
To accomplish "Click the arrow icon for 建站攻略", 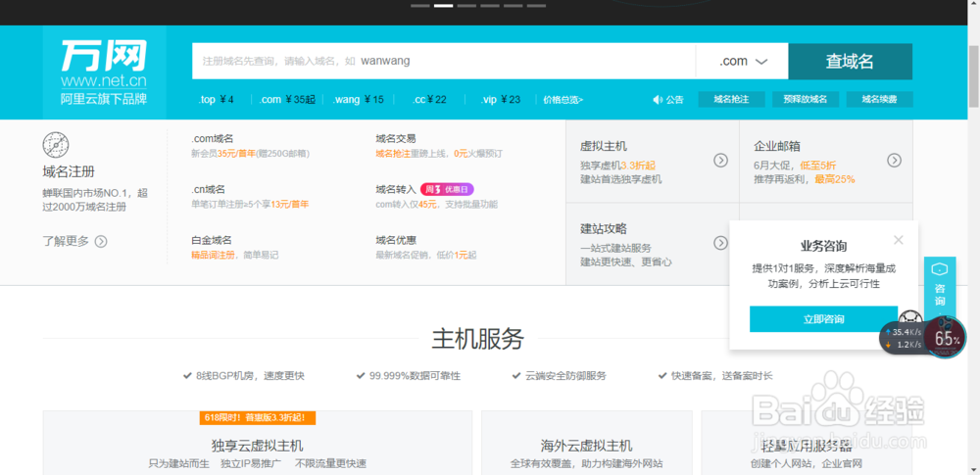I will coord(720,243).
